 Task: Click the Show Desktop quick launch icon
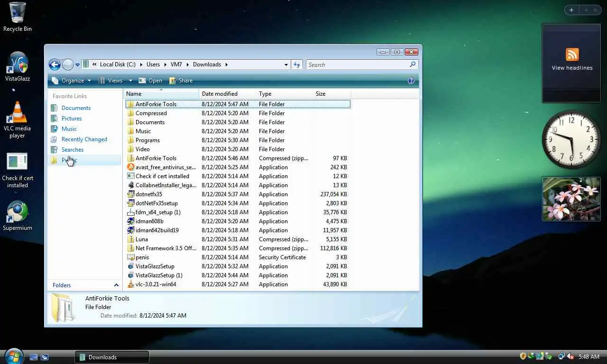34,357
